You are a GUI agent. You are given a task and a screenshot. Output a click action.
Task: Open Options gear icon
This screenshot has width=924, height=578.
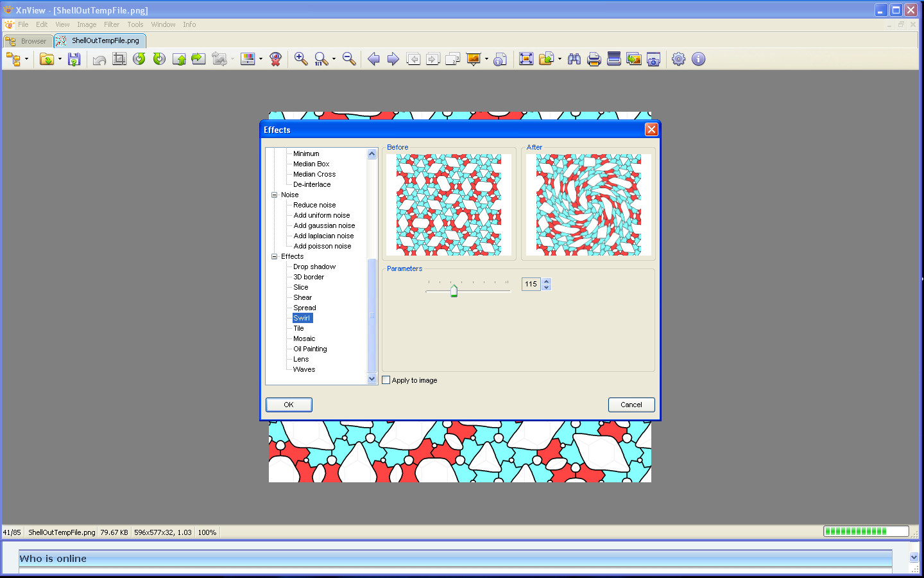[679, 59]
